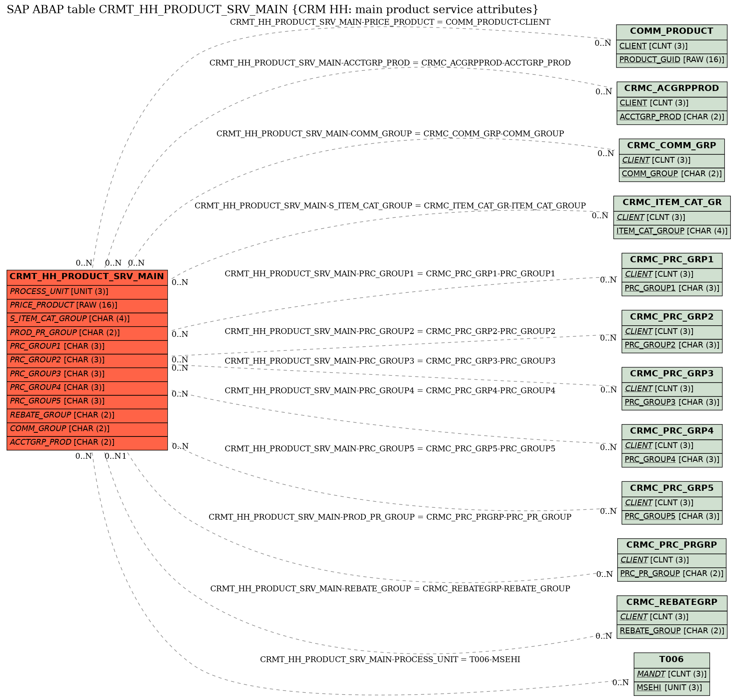
Task: Click the PRICE_PRODUCT = COMM_PRODUCT-CLIENT relation label
Action: (390, 22)
